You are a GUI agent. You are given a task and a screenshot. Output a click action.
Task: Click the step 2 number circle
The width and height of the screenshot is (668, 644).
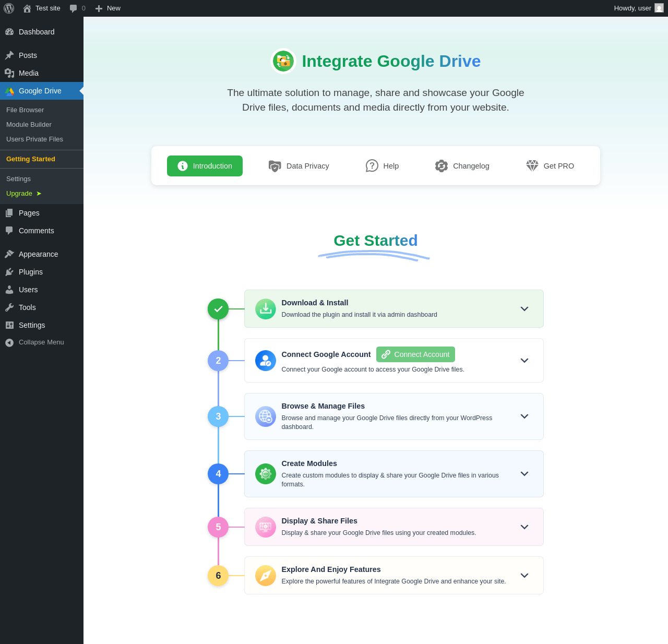218,361
